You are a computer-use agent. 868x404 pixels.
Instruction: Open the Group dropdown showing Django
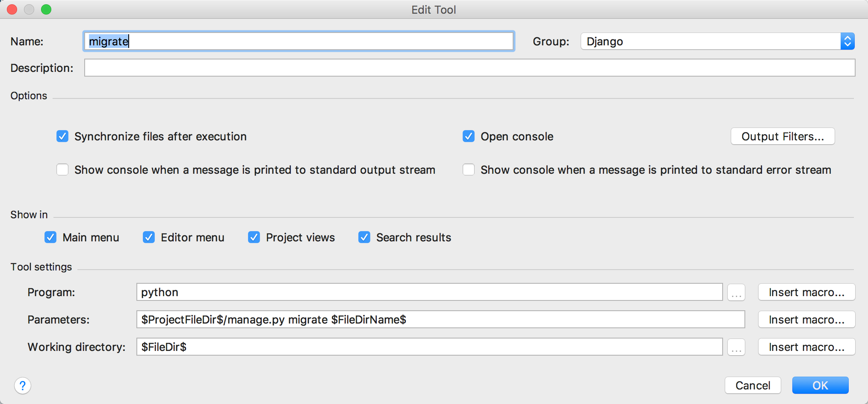717,42
